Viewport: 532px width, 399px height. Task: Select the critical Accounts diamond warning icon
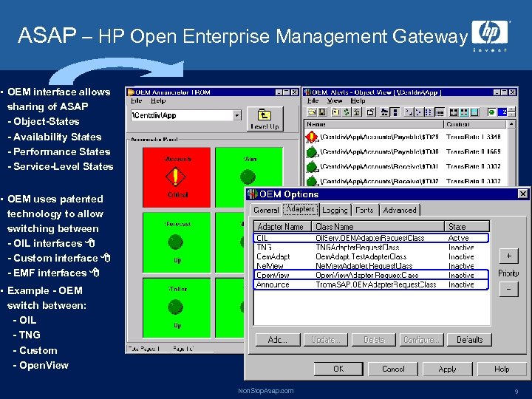click(x=176, y=177)
